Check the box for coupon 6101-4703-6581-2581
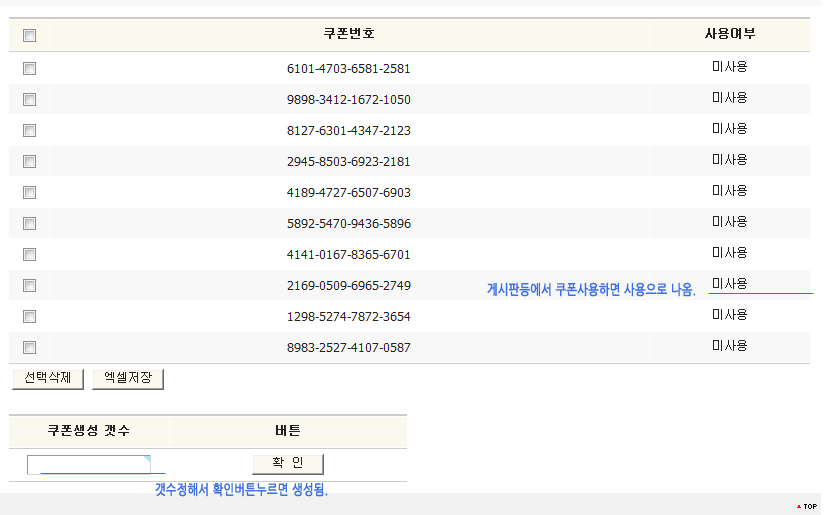The height and width of the screenshot is (515, 828). coord(29,69)
